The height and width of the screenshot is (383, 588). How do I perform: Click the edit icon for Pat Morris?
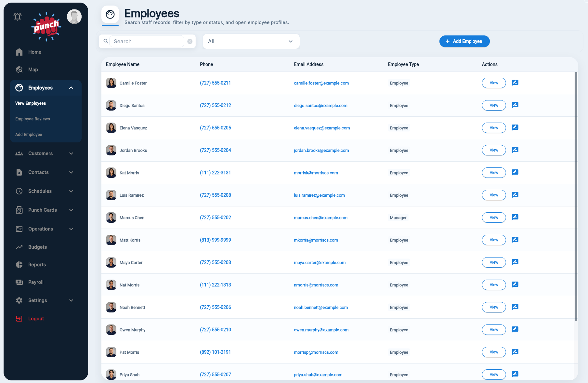515,352
